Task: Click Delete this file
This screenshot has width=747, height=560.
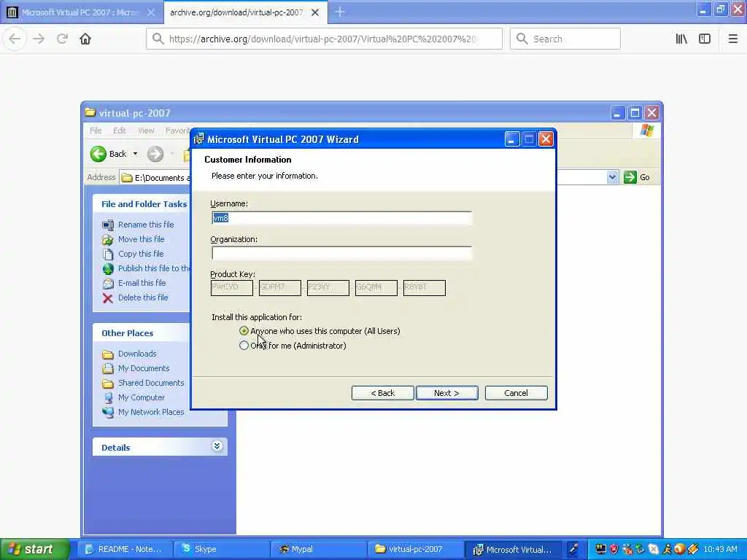Action: pyautogui.click(x=143, y=297)
